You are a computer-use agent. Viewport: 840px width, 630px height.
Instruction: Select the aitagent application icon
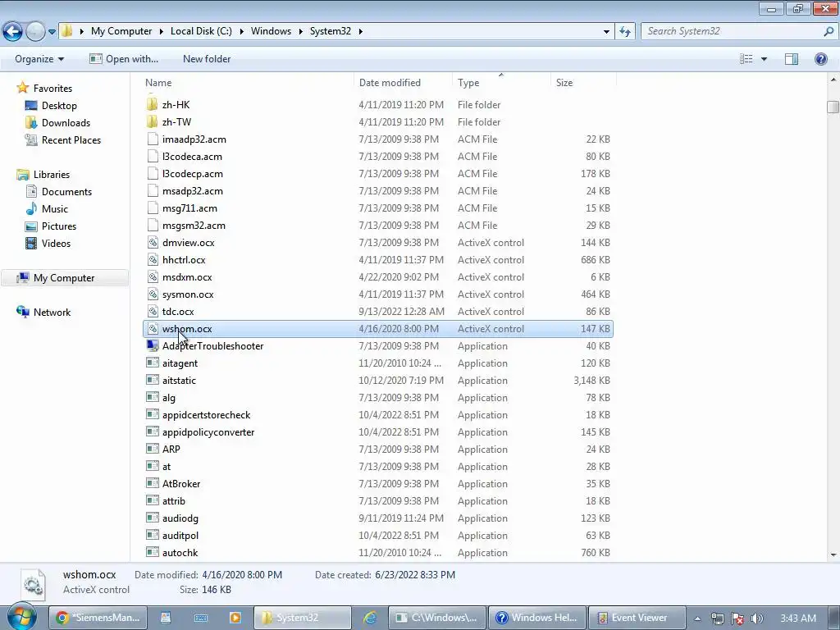(x=153, y=363)
